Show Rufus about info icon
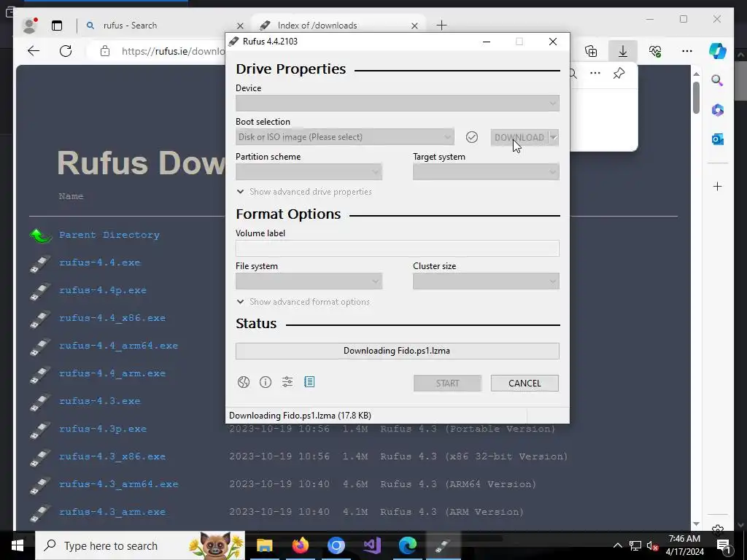747x560 pixels. click(x=266, y=382)
